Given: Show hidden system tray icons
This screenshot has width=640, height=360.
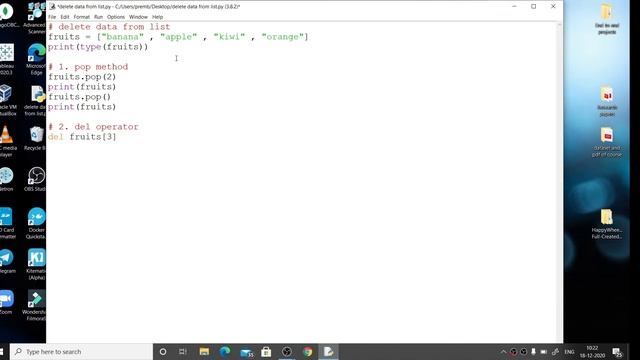Looking at the screenshot, I should 503,351.
